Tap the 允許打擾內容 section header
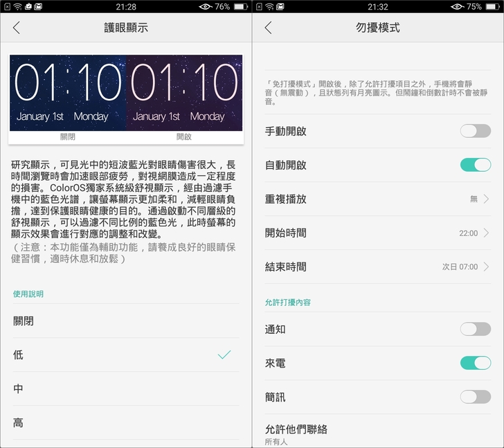The height and width of the screenshot is (448, 504). [x=288, y=302]
